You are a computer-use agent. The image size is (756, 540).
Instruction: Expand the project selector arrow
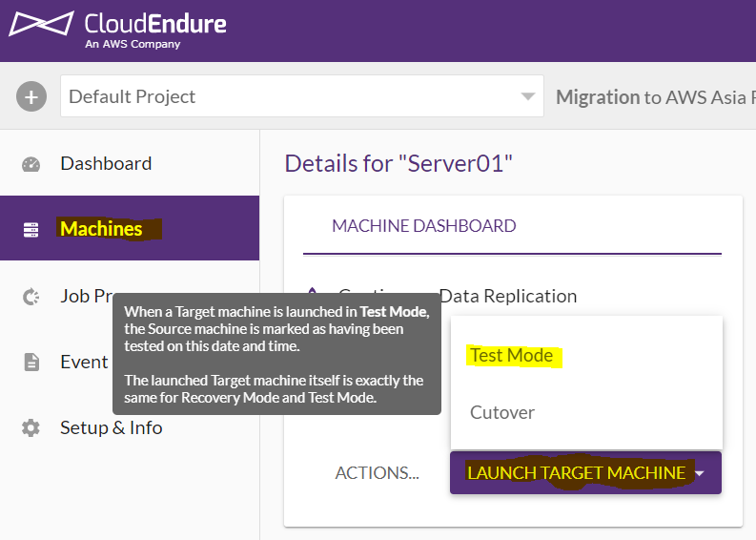[x=528, y=96]
